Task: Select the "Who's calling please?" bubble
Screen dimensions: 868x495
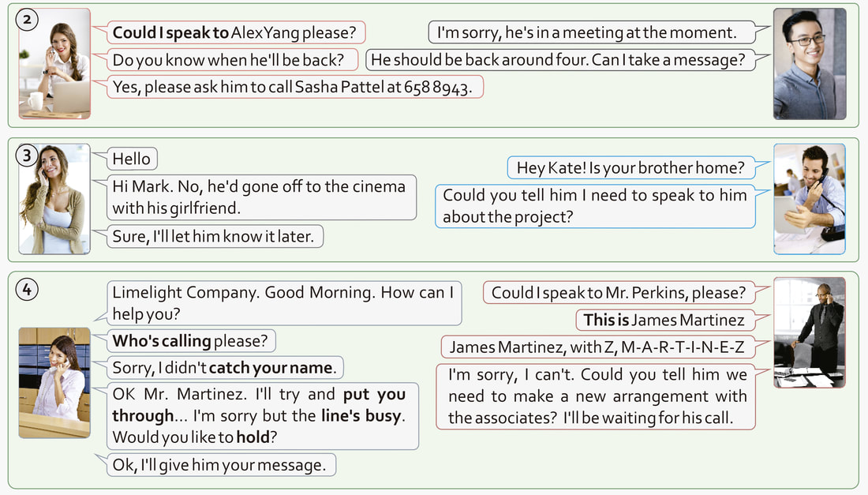Action: (190, 341)
